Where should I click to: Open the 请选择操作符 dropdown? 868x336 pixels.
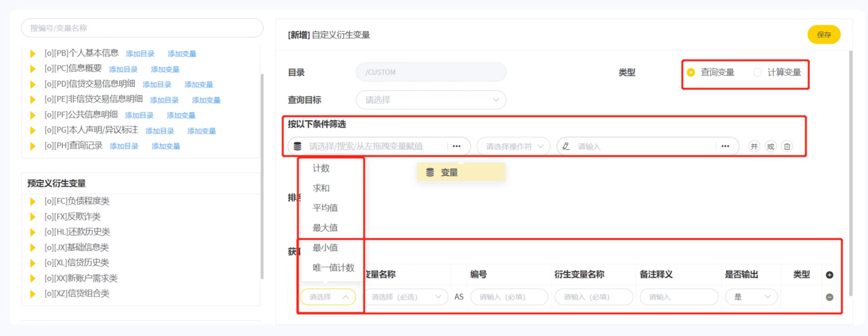click(x=514, y=147)
